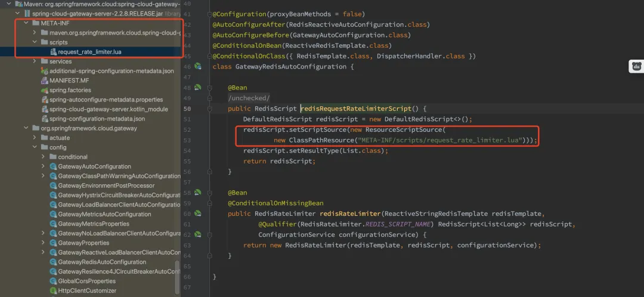Click the project tree vertical scrollbar
This screenshot has width=644, height=297.
tap(177, 274)
